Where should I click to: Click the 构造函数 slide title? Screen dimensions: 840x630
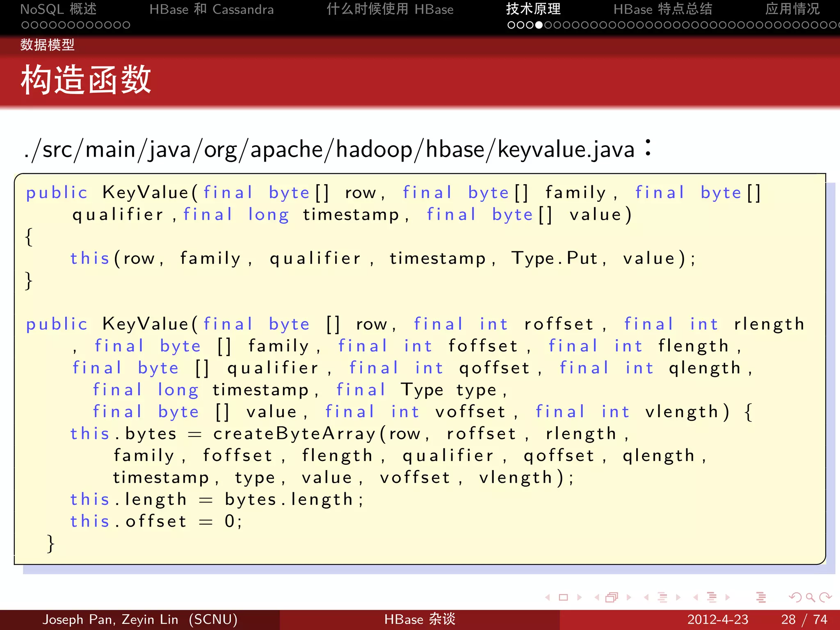[x=86, y=80]
